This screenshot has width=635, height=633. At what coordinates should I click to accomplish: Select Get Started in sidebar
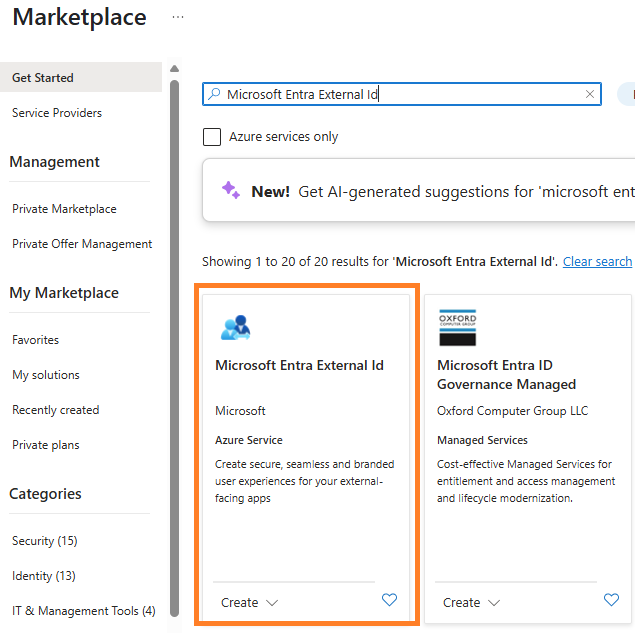coord(81,77)
